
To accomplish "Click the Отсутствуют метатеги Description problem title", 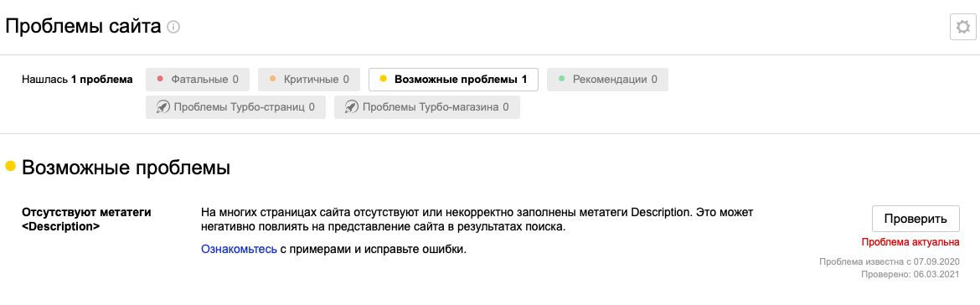I will click(x=87, y=220).
